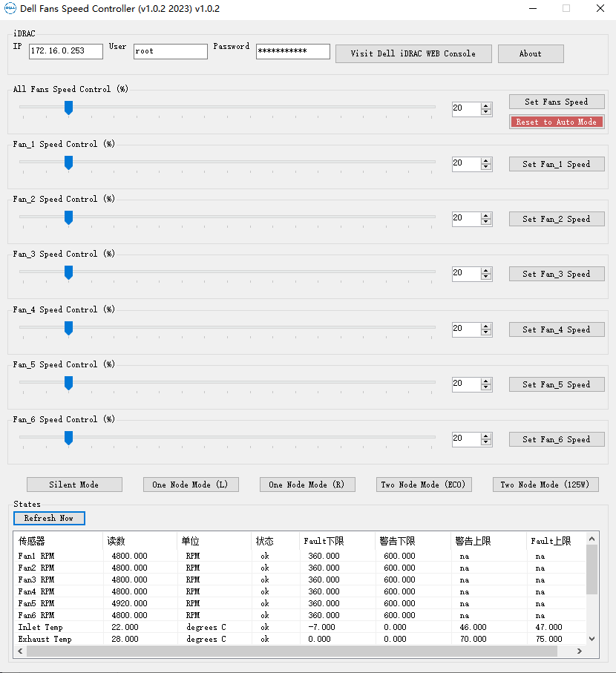616x673 pixels.
Task: Close the Dell Fans Speed Controller window
Action: coord(600,9)
